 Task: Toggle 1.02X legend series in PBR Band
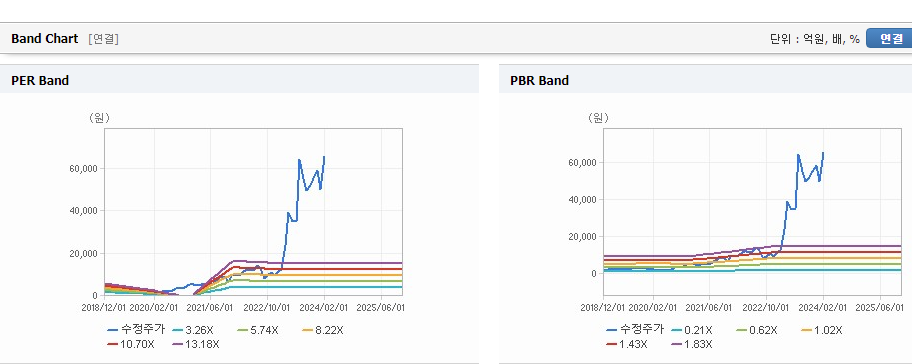click(x=822, y=330)
